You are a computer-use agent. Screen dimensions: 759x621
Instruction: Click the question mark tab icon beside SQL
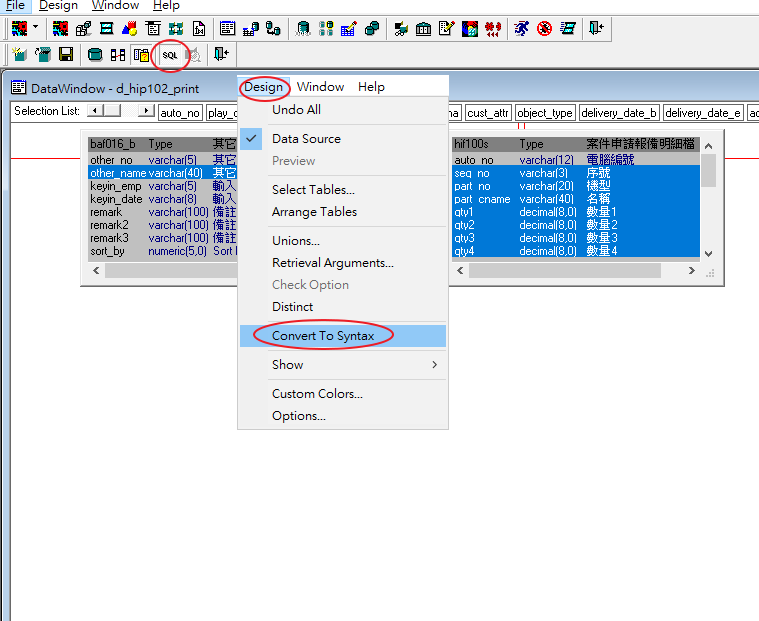[x=141, y=55]
